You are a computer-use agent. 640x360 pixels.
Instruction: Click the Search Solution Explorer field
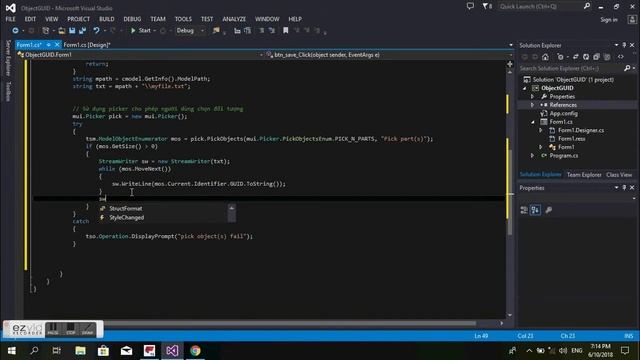pos(570,68)
